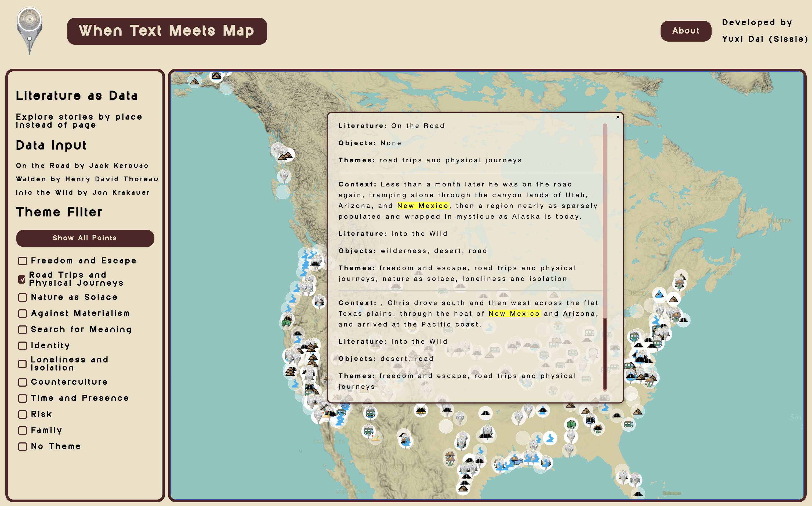
Task: Click the "Literature: On the Road" line
Action: pos(392,126)
